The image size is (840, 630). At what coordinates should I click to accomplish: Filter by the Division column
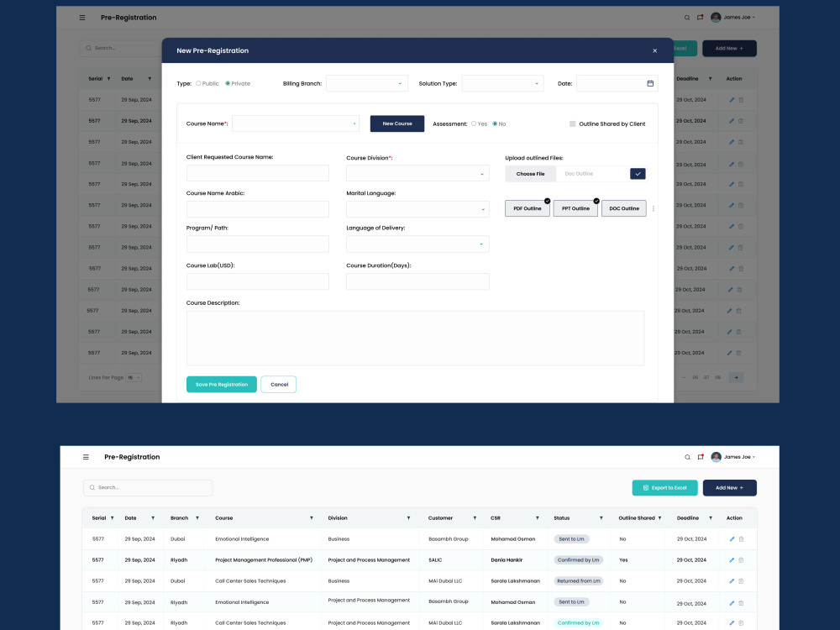click(408, 518)
